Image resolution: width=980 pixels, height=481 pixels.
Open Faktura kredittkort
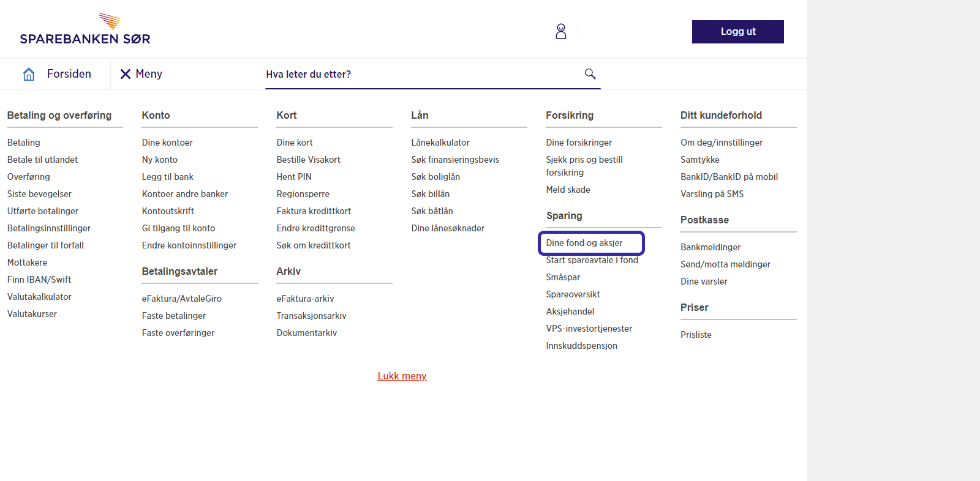(314, 211)
